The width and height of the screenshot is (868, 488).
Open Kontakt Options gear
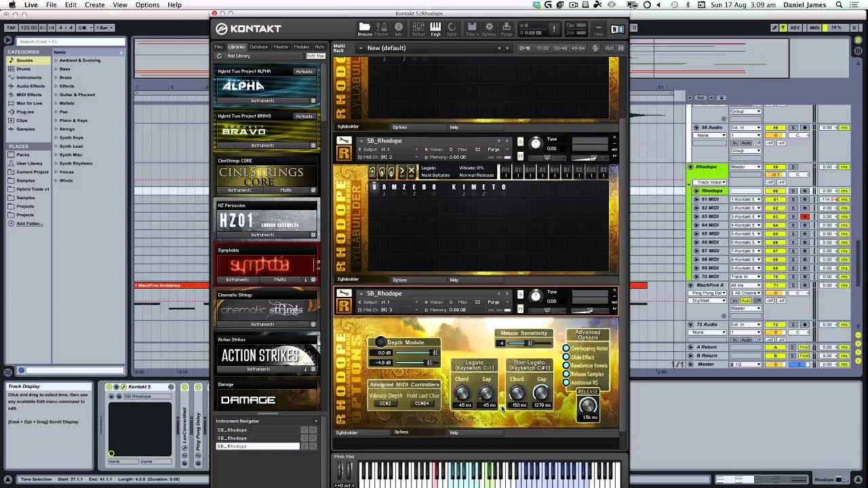click(489, 29)
